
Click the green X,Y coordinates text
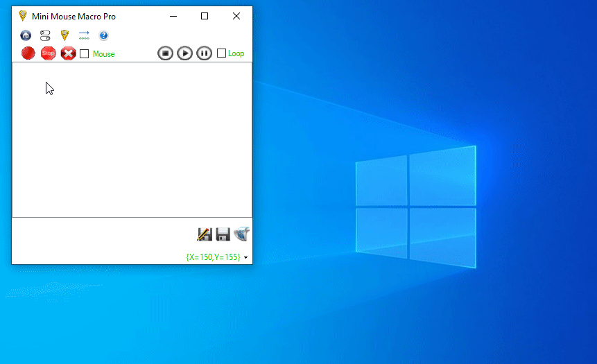pos(213,257)
